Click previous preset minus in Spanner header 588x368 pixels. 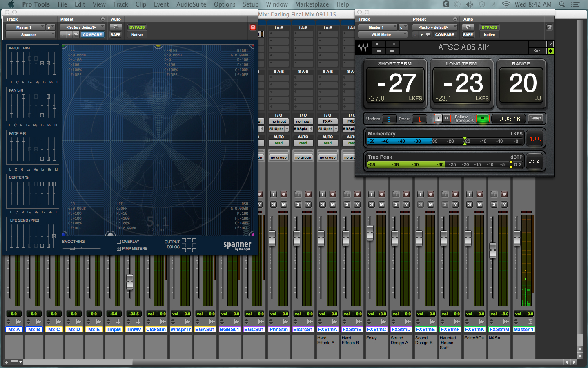[63, 35]
